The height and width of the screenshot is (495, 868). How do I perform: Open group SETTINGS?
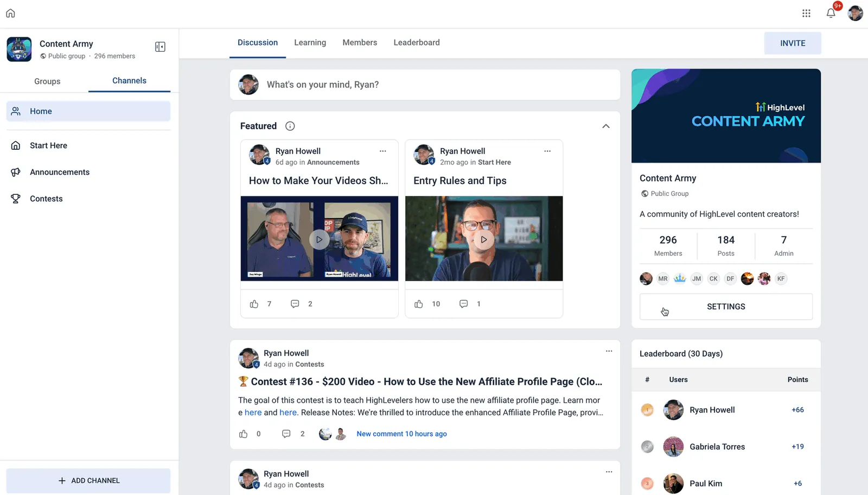(726, 307)
